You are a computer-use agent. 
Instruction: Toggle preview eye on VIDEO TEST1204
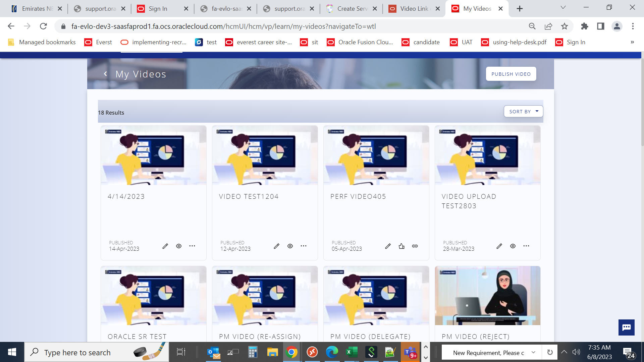290,246
